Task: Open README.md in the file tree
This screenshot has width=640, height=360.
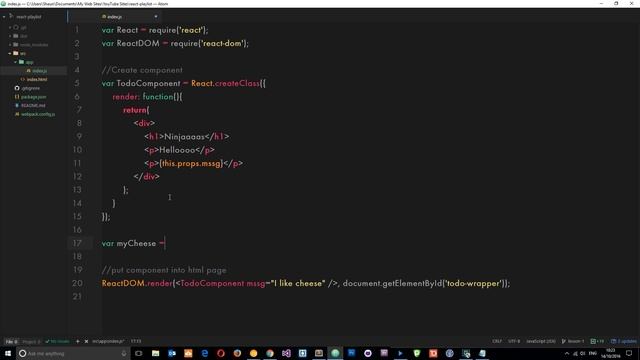Action: click(33, 106)
